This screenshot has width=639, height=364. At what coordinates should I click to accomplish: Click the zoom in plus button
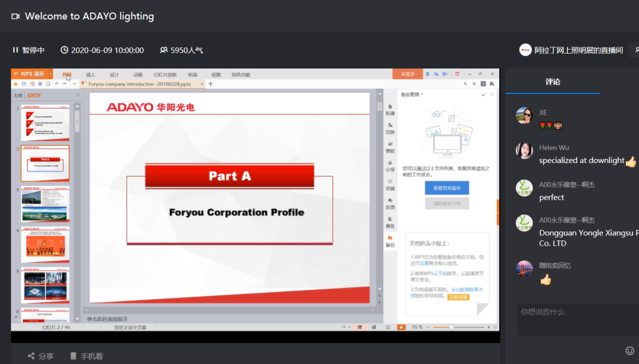tap(488, 327)
